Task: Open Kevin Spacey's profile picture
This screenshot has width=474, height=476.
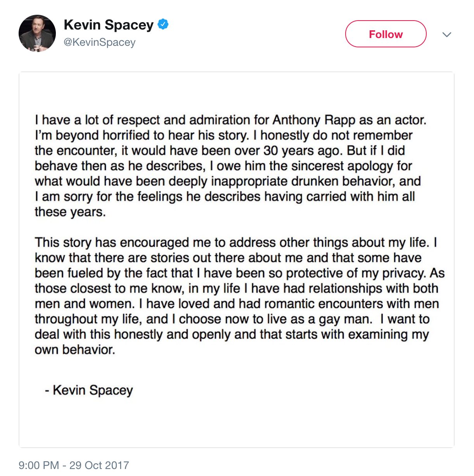Action: tap(37, 33)
